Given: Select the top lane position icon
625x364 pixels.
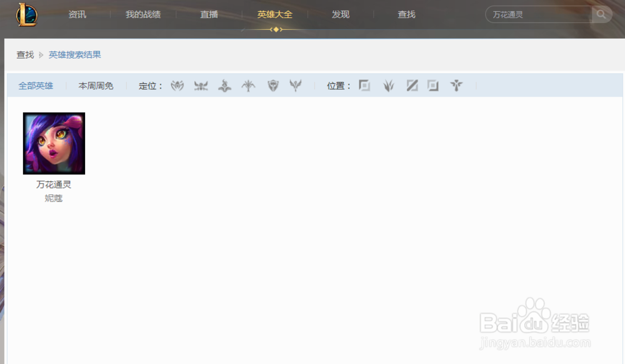Looking at the screenshot, I should [x=364, y=86].
